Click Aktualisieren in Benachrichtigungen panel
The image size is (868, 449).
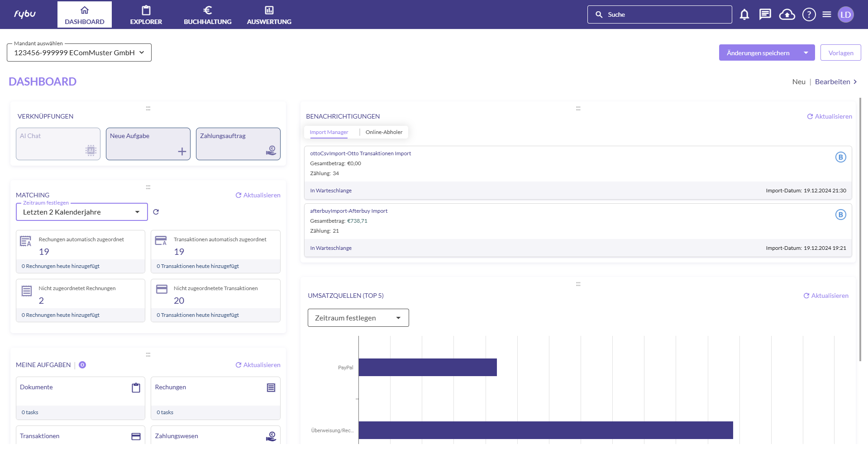[x=830, y=116]
